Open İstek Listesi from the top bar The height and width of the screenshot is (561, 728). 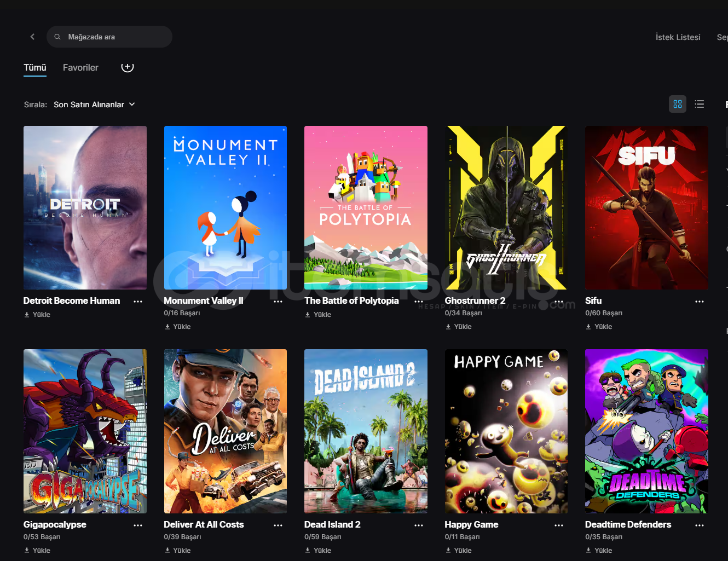point(678,37)
